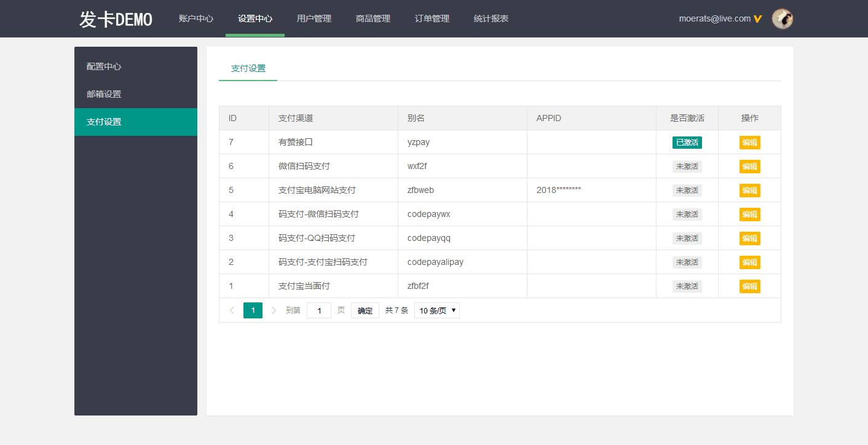This screenshot has height=445, width=868.
Task: Open 商品管理 in the top navigation
Action: [373, 19]
